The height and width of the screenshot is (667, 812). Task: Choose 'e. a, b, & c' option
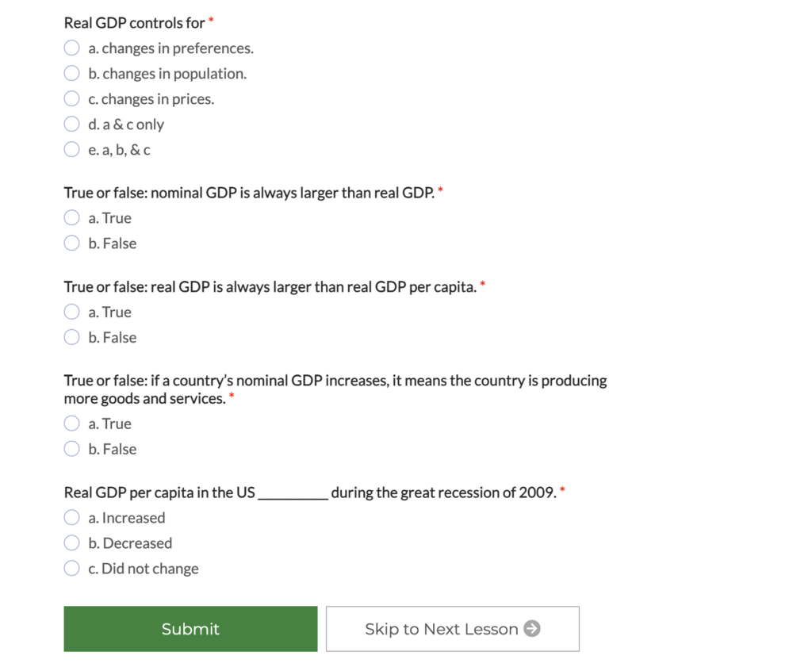[72, 150]
